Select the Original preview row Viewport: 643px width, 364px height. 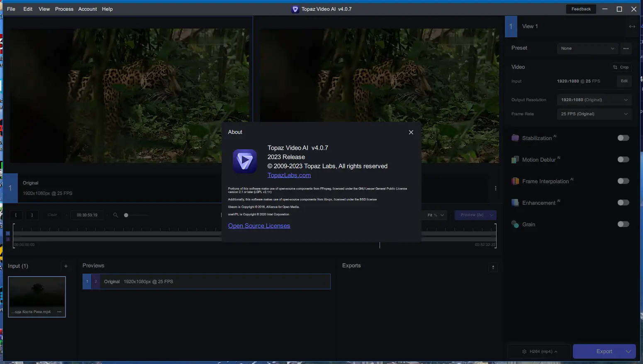[207, 281]
